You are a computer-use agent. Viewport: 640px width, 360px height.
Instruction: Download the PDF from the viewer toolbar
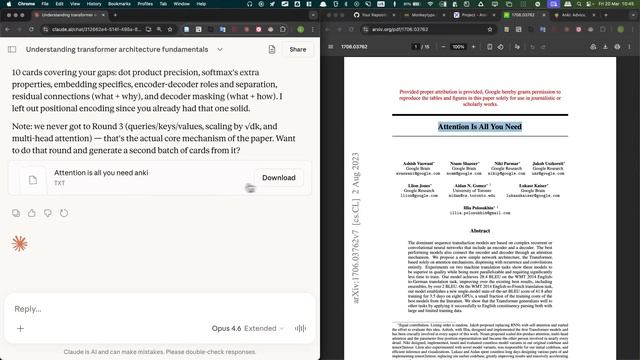pyautogui.click(x=605, y=47)
